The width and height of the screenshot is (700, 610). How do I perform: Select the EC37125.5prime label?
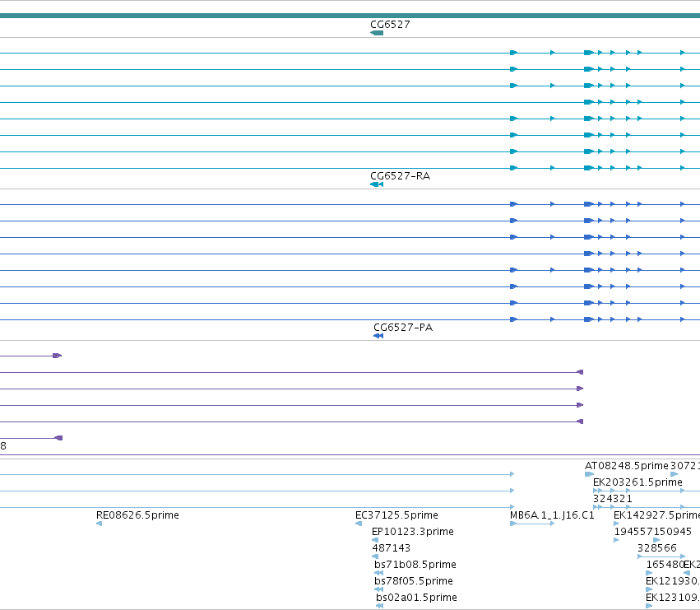click(x=396, y=515)
